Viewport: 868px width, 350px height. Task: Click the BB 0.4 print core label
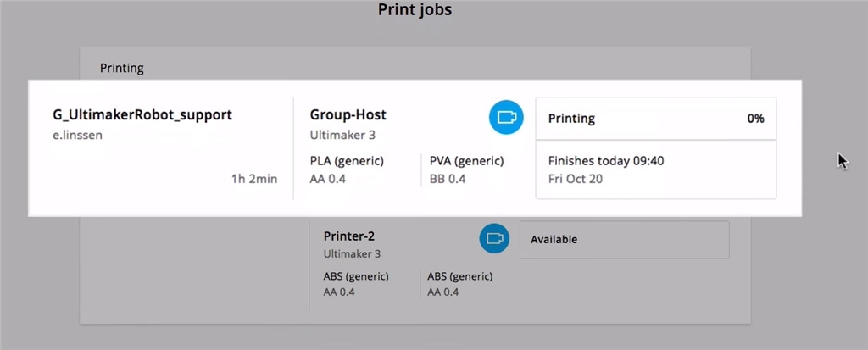(448, 179)
